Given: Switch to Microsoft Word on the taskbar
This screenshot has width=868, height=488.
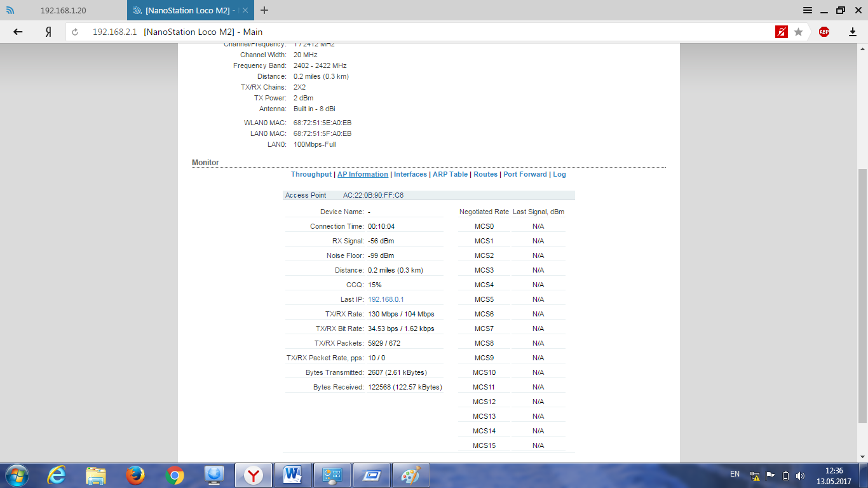Looking at the screenshot, I should click(293, 475).
